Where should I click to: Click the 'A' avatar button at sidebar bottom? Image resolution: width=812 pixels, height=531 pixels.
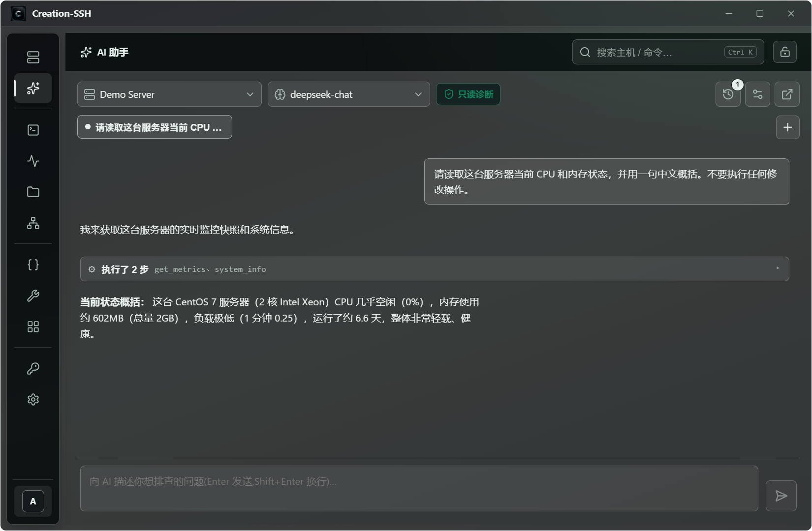coord(33,501)
